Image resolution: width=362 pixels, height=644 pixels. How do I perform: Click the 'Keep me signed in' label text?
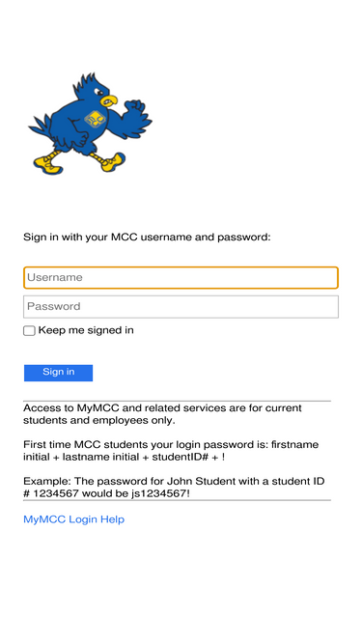point(86,330)
